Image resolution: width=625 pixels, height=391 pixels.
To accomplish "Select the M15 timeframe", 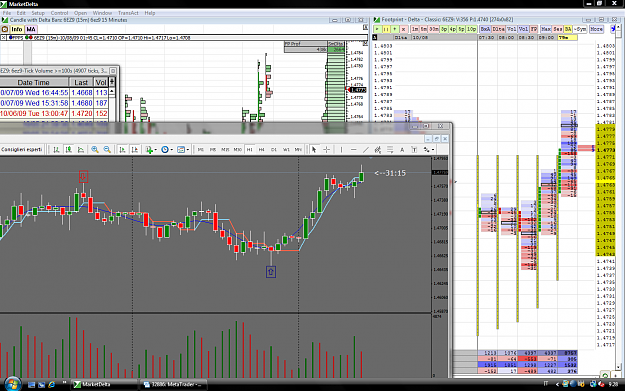I will [x=225, y=149].
